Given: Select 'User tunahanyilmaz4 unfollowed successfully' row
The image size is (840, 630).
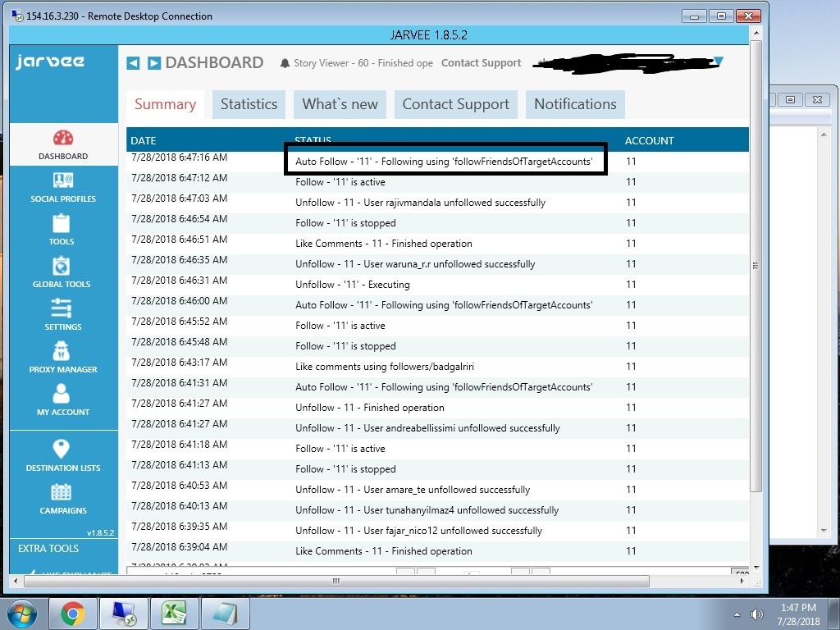Looking at the screenshot, I should click(438, 510).
